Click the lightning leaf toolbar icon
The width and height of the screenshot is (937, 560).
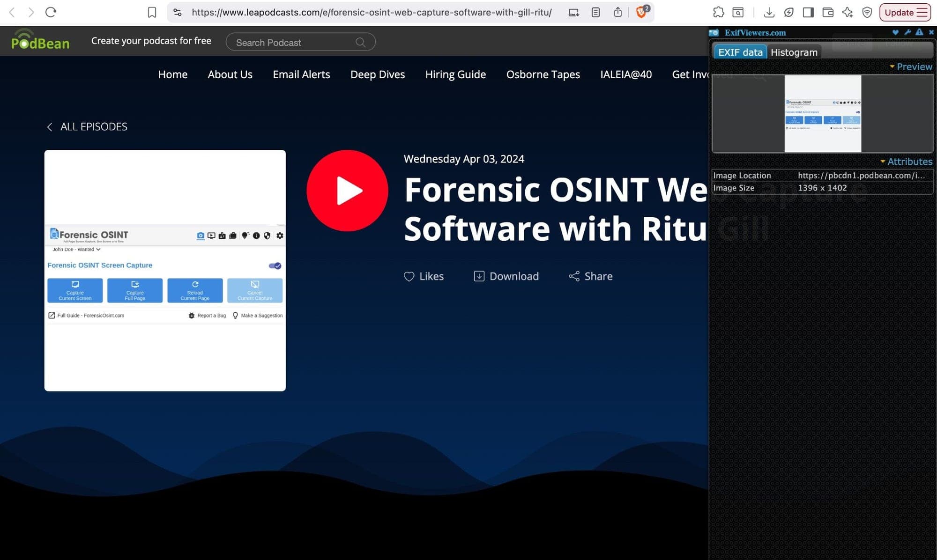point(788,13)
